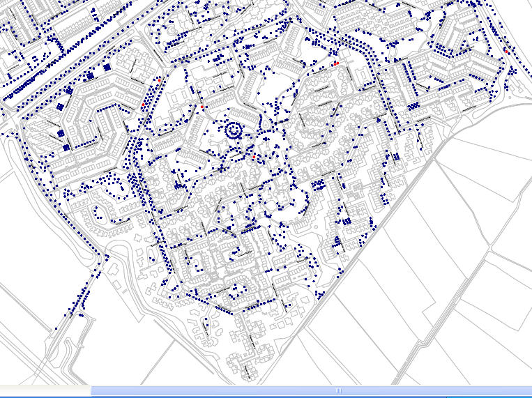Click the isolated building cluster at the map's bottom
532x398 pixels.
click(243, 366)
